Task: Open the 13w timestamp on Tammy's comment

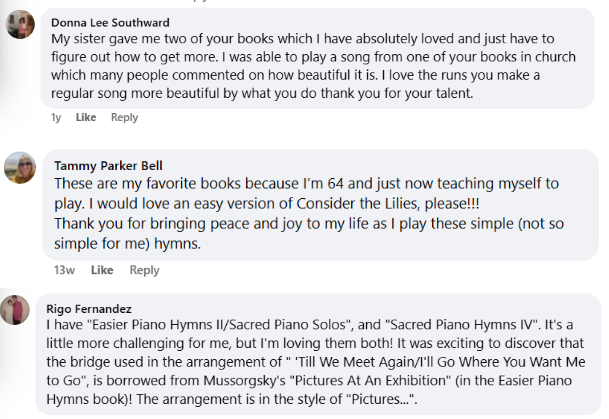Action: coord(64,270)
